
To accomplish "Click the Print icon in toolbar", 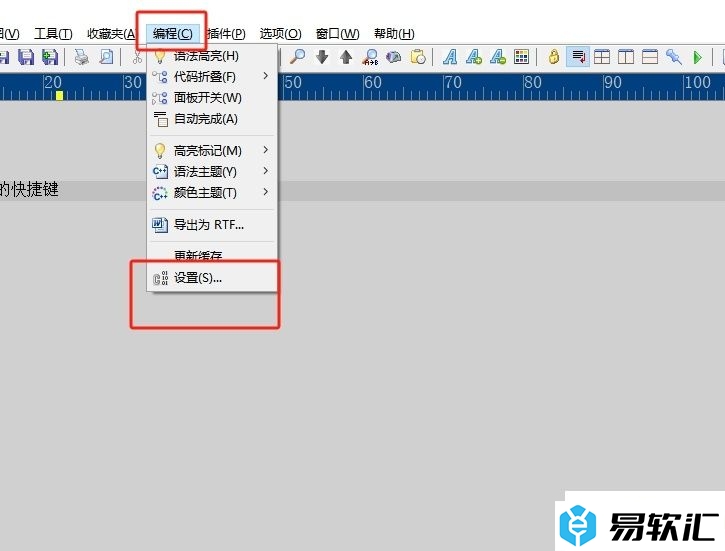I will 82,57.
